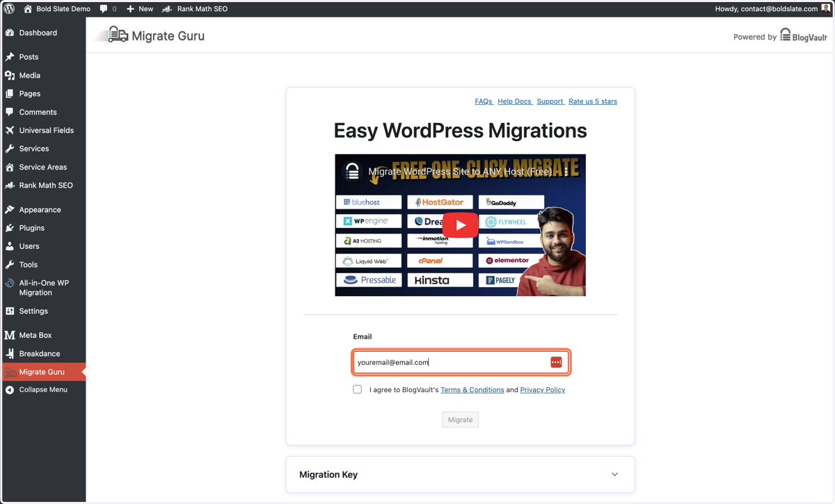Click the Posts pin icon in sidebar

[x=10, y=57]
